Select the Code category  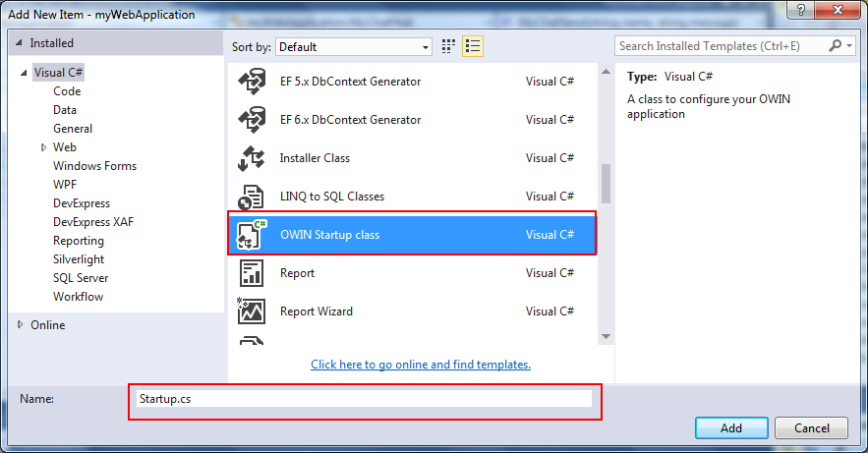67,91
